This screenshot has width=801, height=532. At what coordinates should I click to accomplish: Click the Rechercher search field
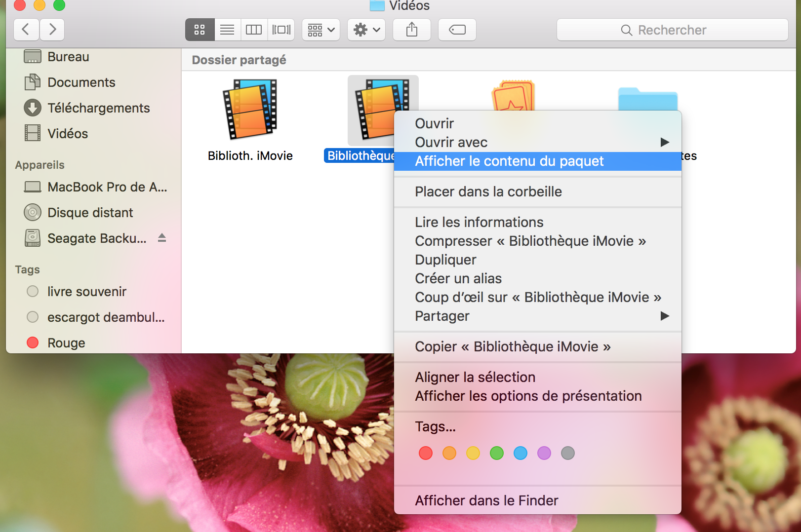pos(672,30)
